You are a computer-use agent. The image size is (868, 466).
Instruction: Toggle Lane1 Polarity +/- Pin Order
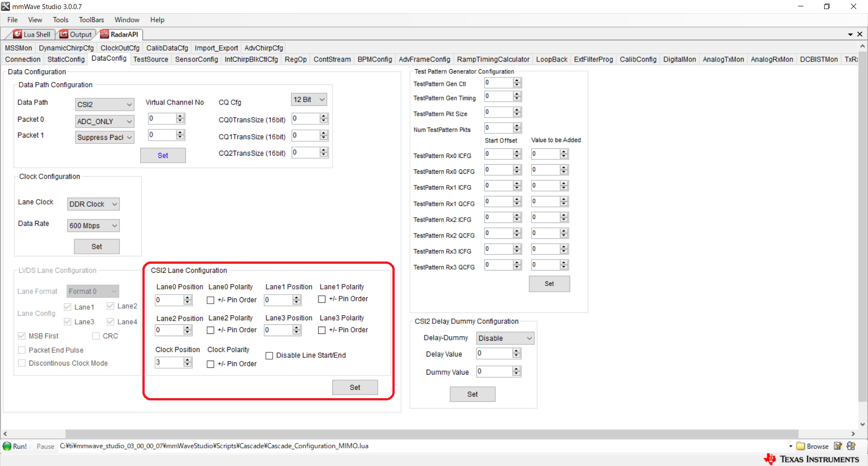tap(322, 299)
